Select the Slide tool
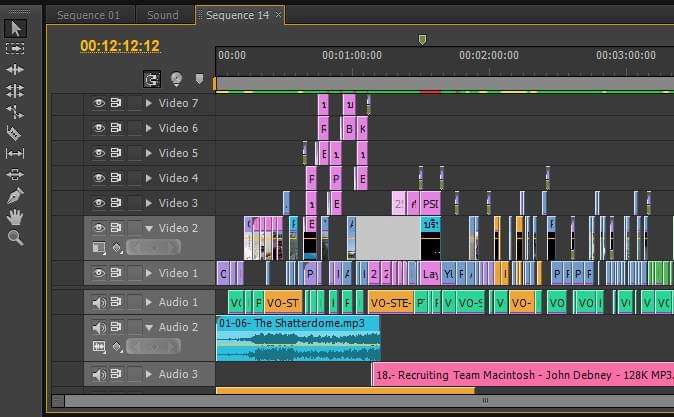Screen dimensions: 674x417 point(15,174)
